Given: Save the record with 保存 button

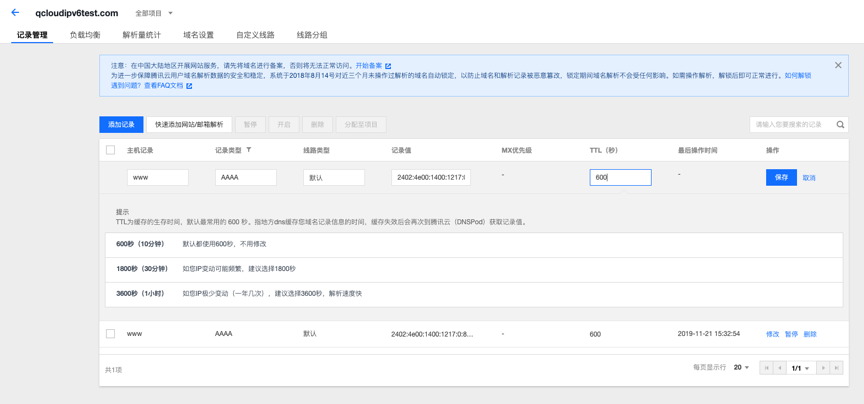Looking at the screenshot, I should pos(781,177).
